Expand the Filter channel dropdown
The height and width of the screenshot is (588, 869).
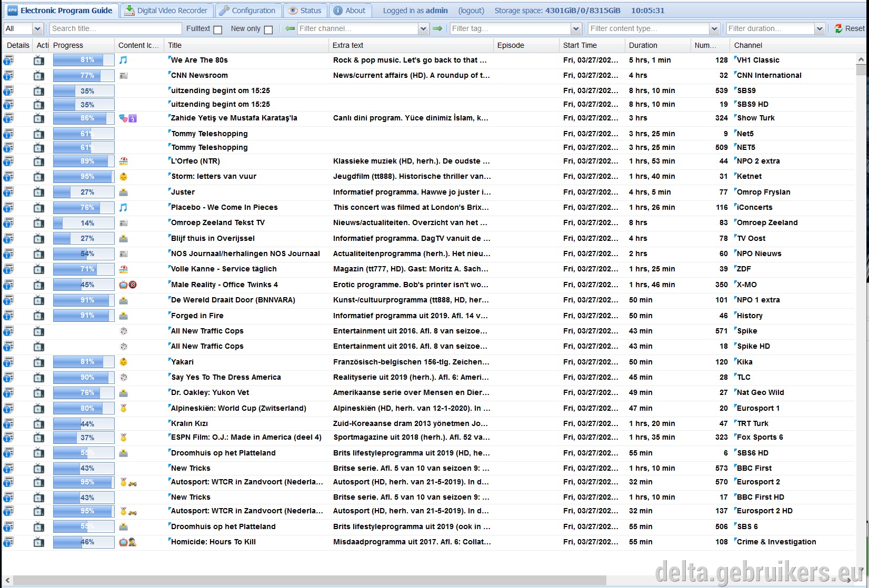pos(424,29)
